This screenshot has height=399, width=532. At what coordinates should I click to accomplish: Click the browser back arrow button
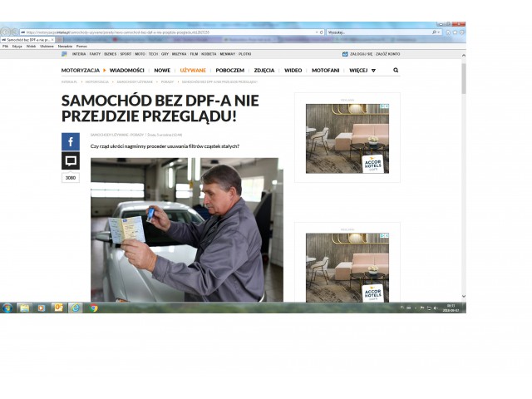point(7,32)
